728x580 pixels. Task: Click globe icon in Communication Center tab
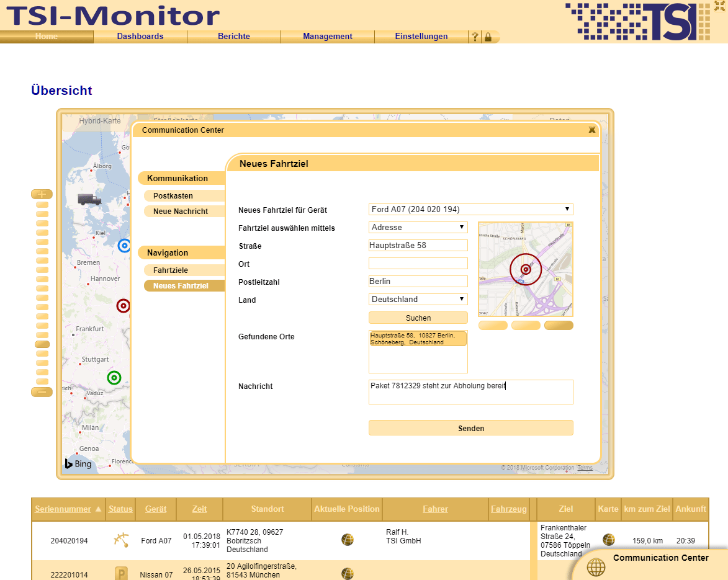point(596,567)
